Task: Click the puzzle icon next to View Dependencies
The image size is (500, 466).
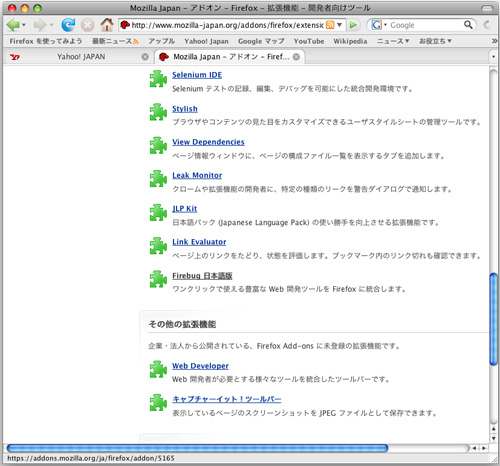Action: click(158, 145)
